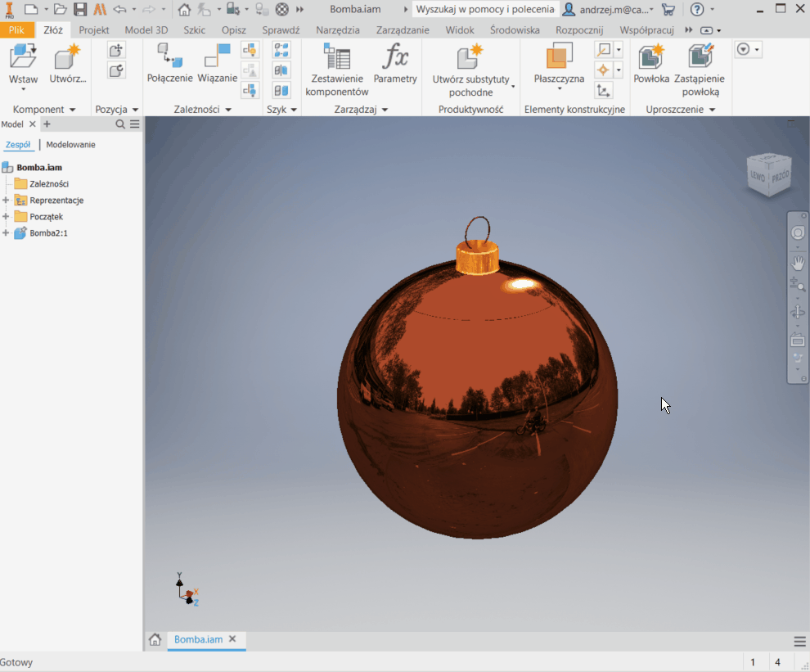The image size is (810, 672).
Task: Select the Powłoka shrinkwrap tool
Action: pos(651,57)
